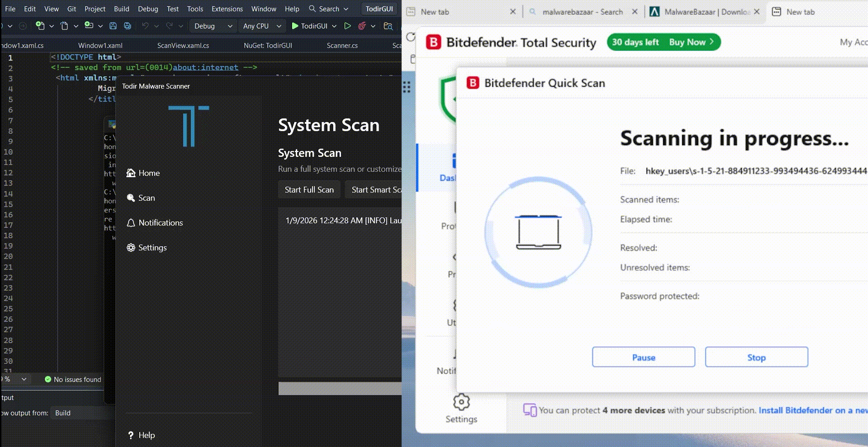Open Bitdefender Settings gear
Screen dimensions: 868x447
coord(461,403)
